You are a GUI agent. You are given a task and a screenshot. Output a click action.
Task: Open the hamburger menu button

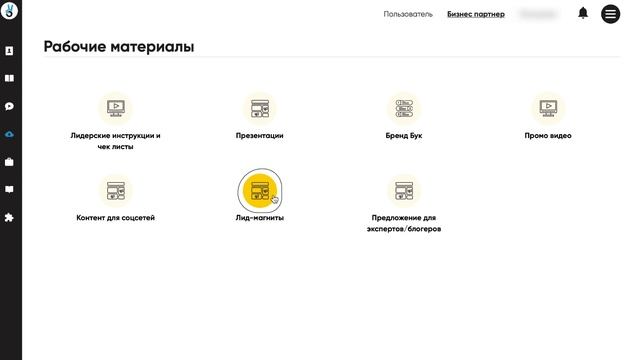pos(610,14)
